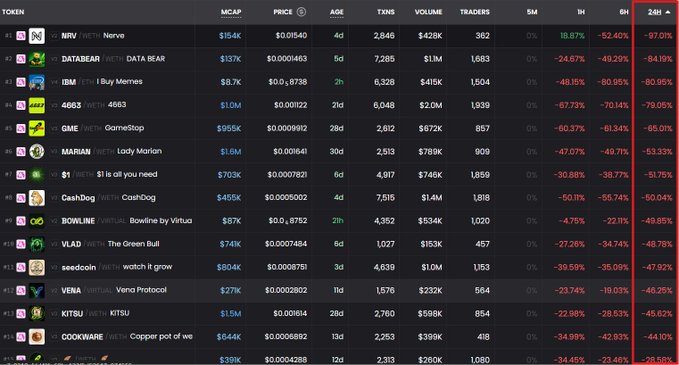Click the -53.33% 24H change for MARIAN
Viewport: 679px width, 365px height.
click(x=657, y=152)
